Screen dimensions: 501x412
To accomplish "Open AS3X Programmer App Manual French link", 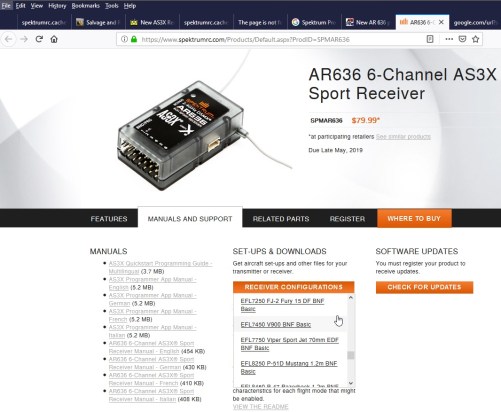I will click(152, 315).
